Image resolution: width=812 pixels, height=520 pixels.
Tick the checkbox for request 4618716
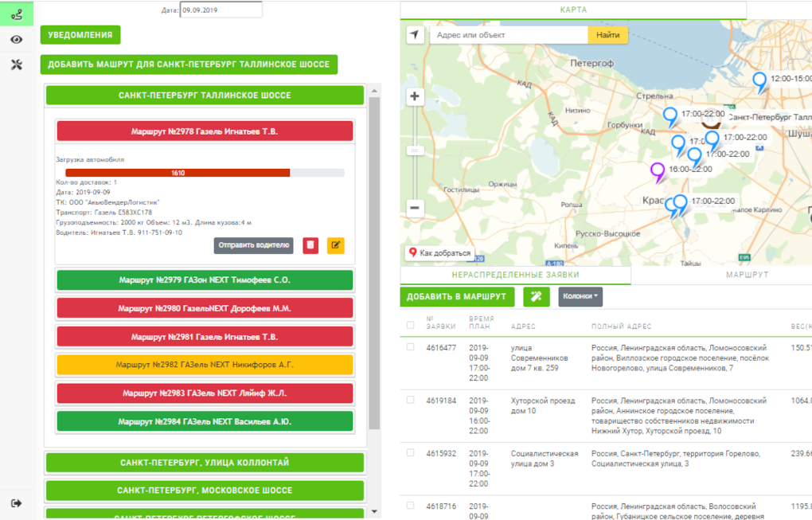click(411, 506)
